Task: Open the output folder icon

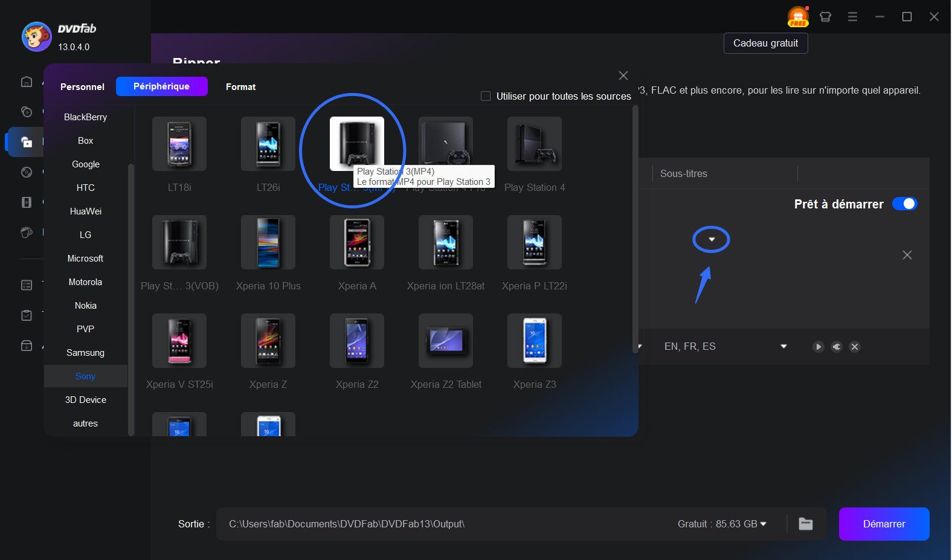Action: point(806,524)
